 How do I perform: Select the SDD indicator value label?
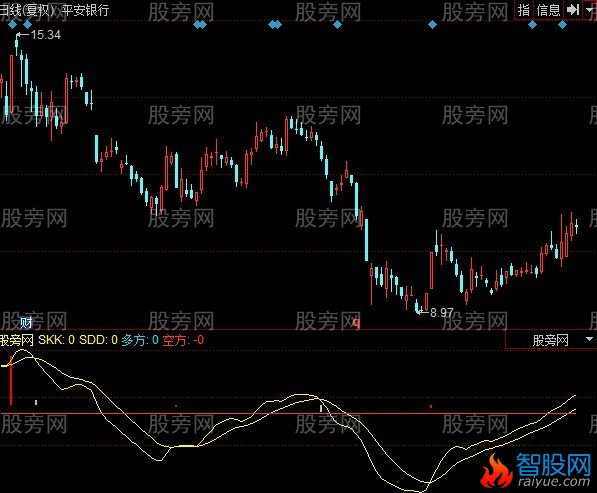[x=99, y=340]
